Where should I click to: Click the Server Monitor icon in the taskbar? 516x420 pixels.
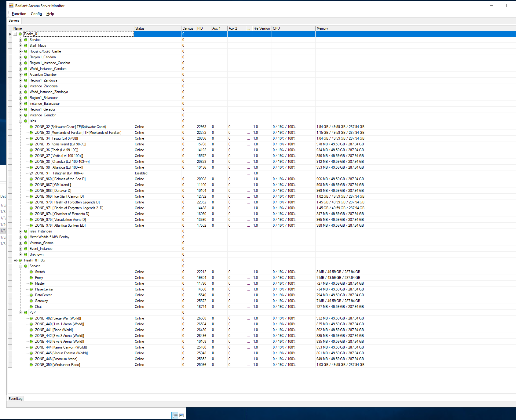pyautogui.click(x=175, y=415)
